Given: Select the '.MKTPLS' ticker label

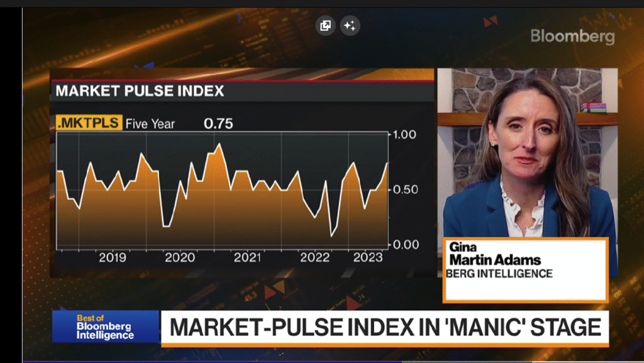Looking at the screenshot, I should 89,123.
